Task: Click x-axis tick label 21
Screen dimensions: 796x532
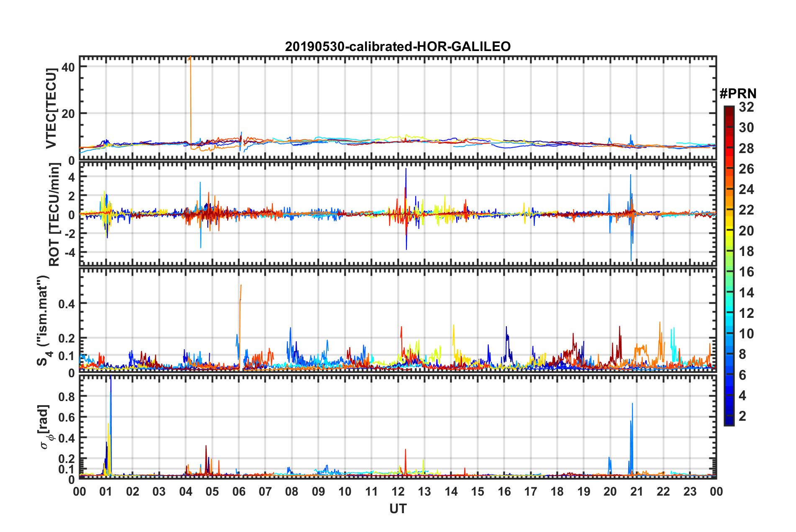Action: tap(637, 491)
